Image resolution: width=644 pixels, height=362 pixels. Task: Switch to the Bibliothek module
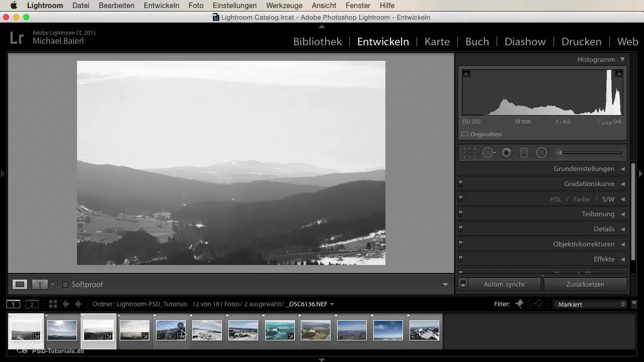pyautogui.click(x=317, y=42)
